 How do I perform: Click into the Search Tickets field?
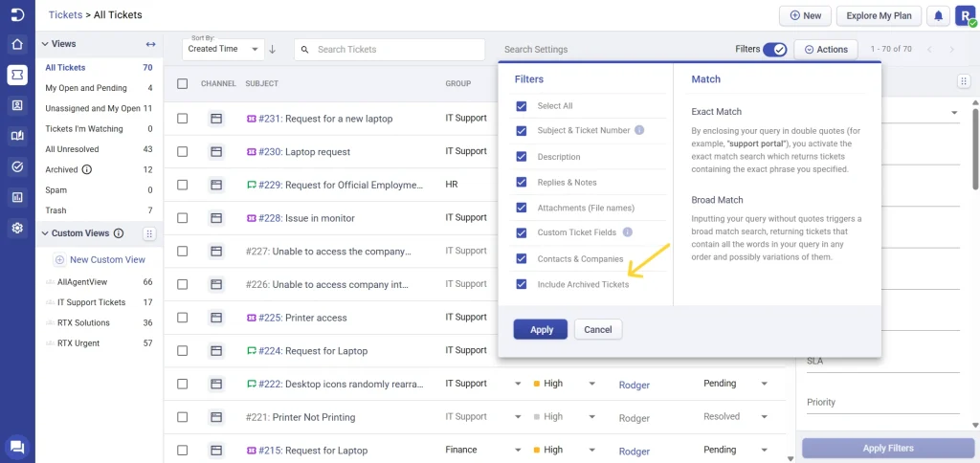tap(390, 50)
